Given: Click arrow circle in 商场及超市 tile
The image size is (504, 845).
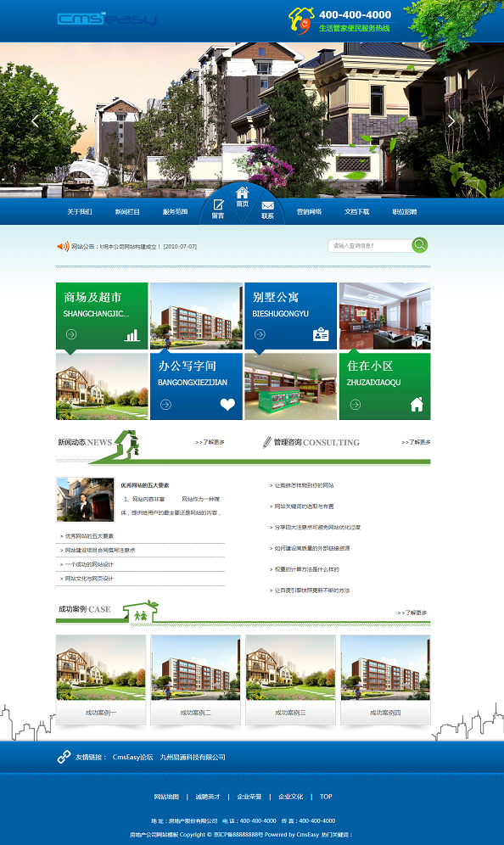Looking at the screenshot, I should point(71,334).
